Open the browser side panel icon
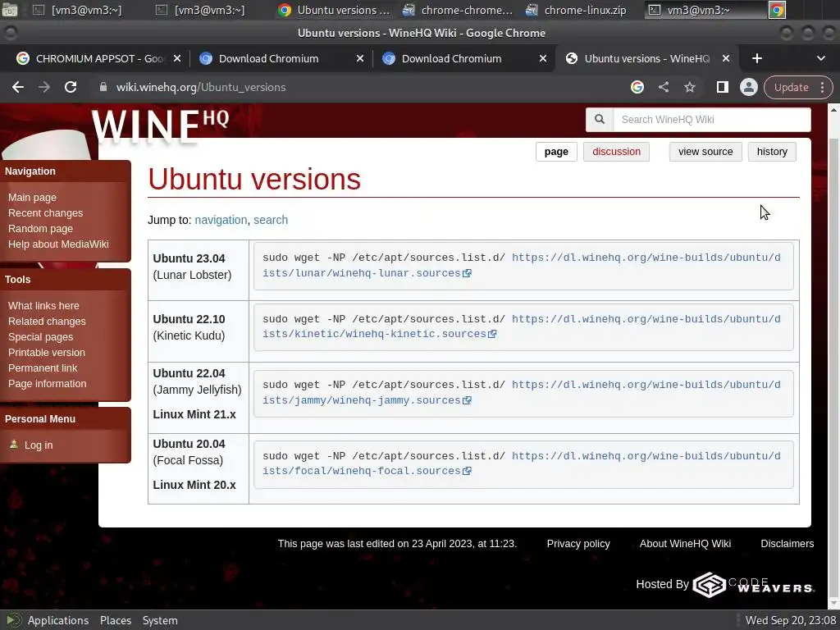Screen dimensions: 840x630 pyautogui.click(x=722, y=87)
